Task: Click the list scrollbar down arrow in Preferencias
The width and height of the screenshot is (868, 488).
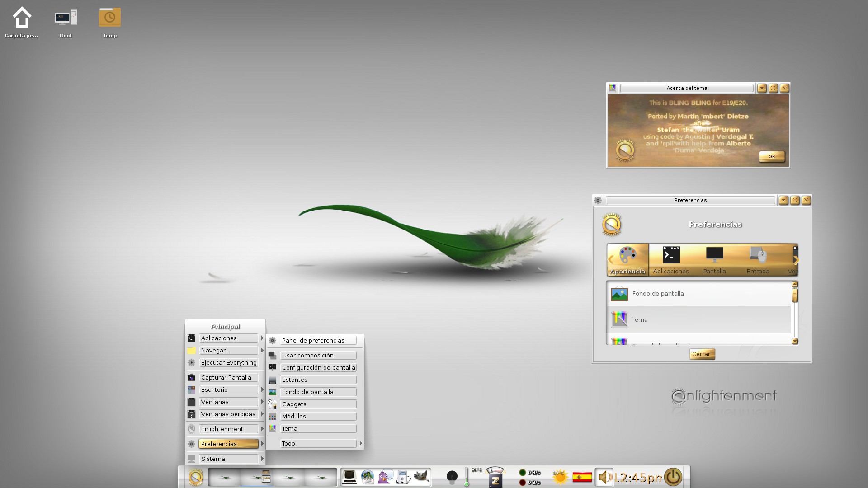Action: click(x=795, y=341)
